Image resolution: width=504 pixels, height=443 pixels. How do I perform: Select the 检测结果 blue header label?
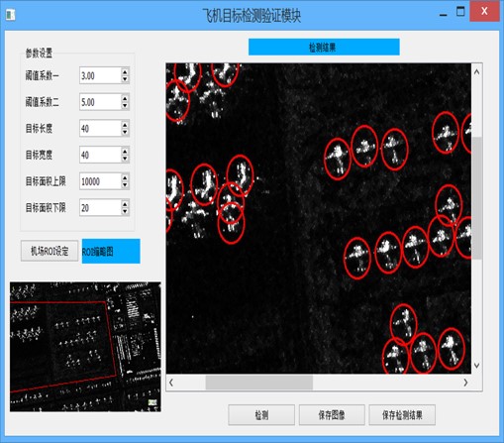(324, 47)
